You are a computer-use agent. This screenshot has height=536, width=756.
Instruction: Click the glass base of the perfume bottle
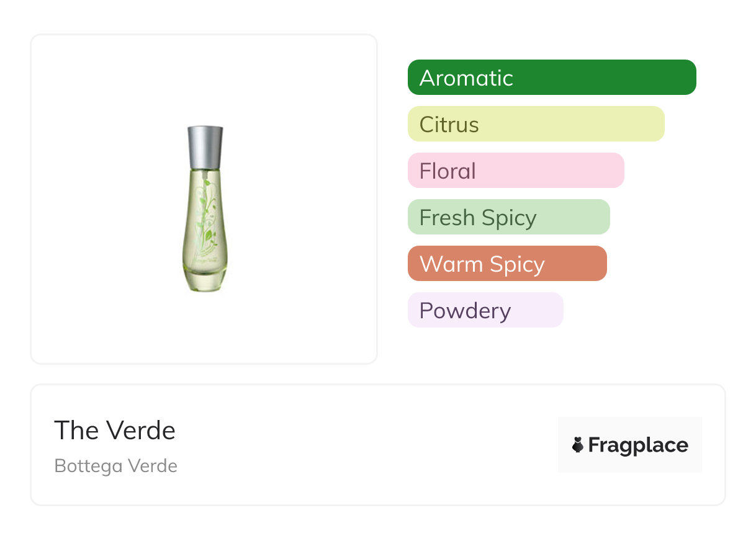pyautogui.click(x=205, y=282)
